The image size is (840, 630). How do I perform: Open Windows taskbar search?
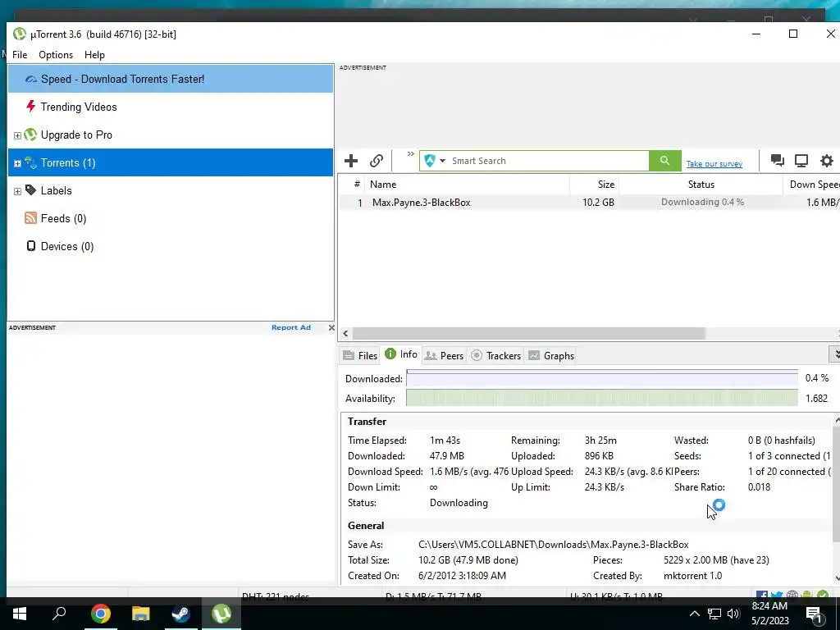pyautogui.click(x=59, y=614)
